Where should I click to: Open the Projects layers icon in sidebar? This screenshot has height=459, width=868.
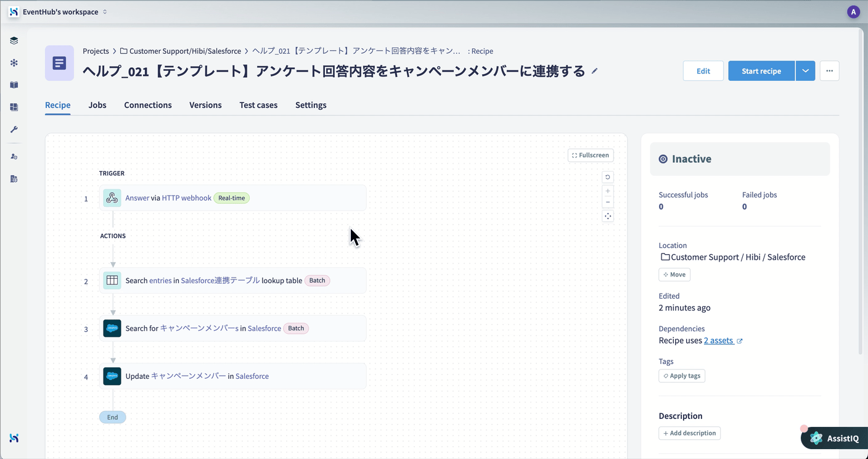point(14,41)
